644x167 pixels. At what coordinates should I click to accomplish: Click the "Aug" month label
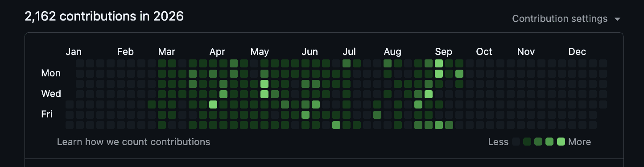pos(392,52)
